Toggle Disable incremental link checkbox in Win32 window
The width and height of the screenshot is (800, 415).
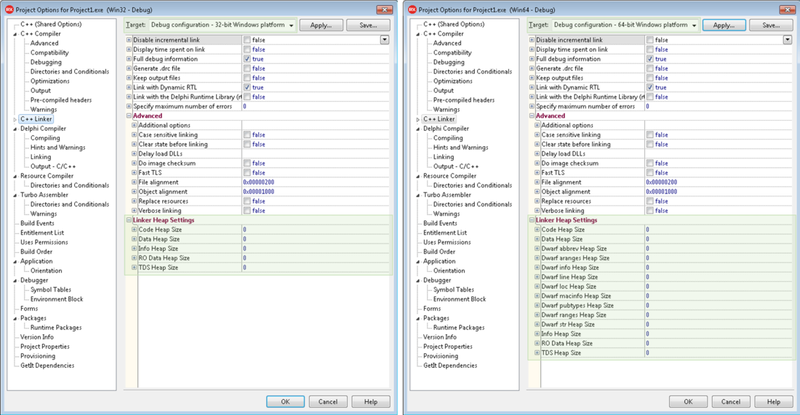(x=247, y=40)
